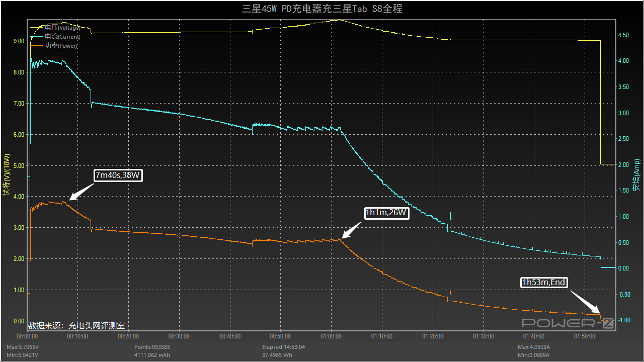Select the Max:4.0503A status value

534,347
